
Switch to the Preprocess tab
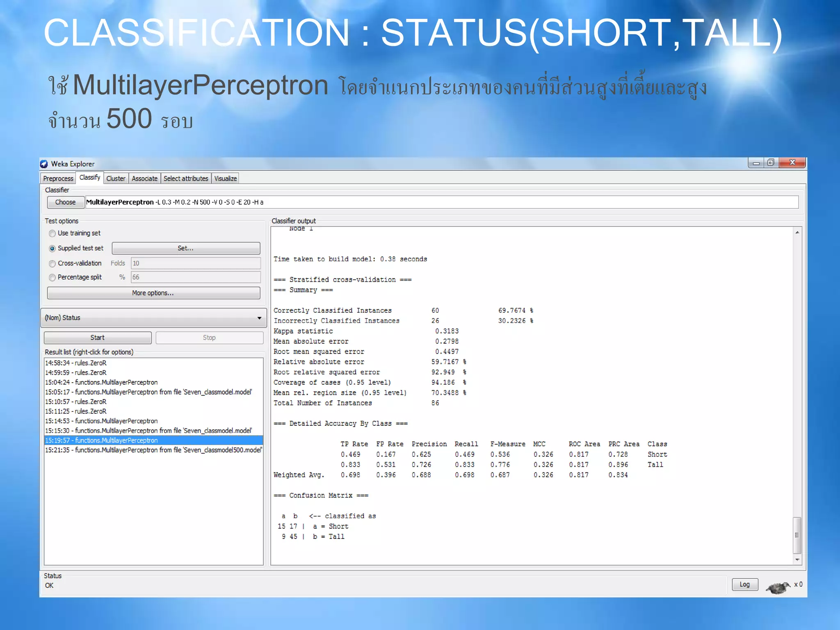pos(58,178)
